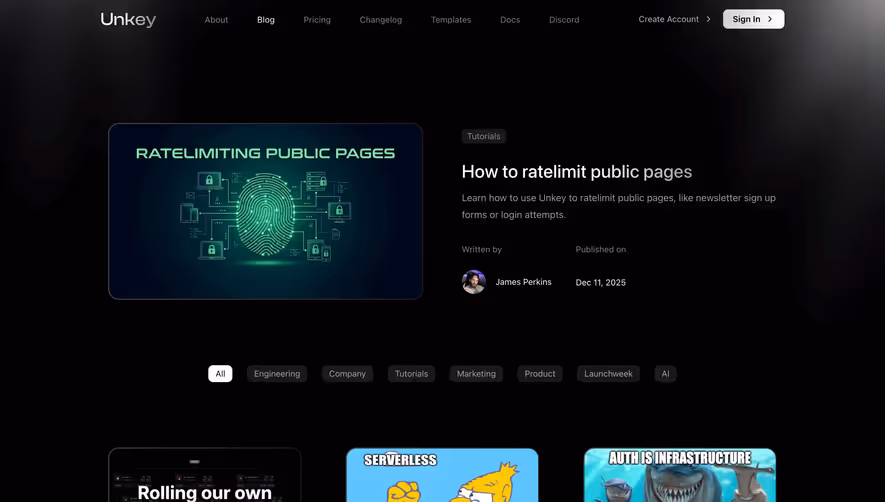Image resolution: width=885 pixels, height=502 pixels.
Task: Go to the Blog nav item
Action: click(x=266, y=20)
